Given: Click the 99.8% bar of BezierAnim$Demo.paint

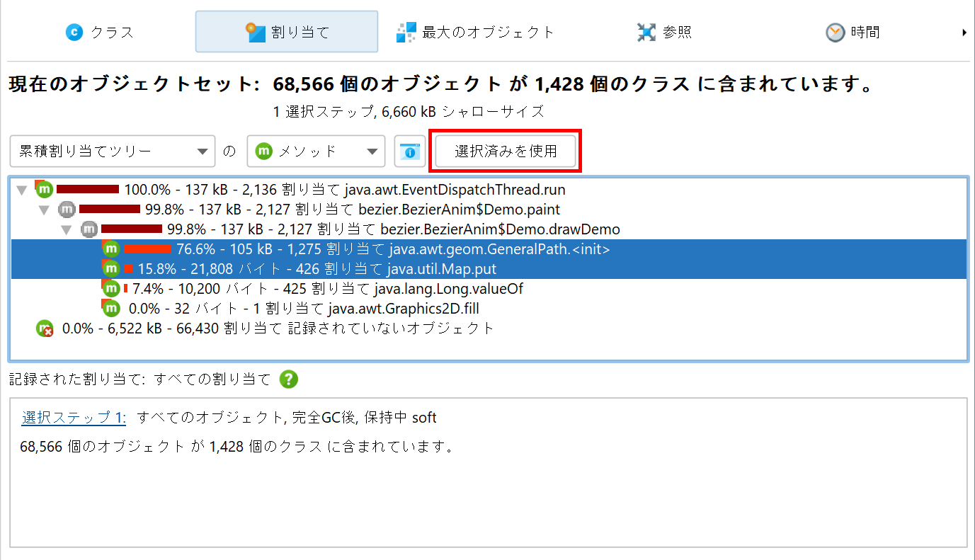Looking at the screenshot, I should 110,209.
